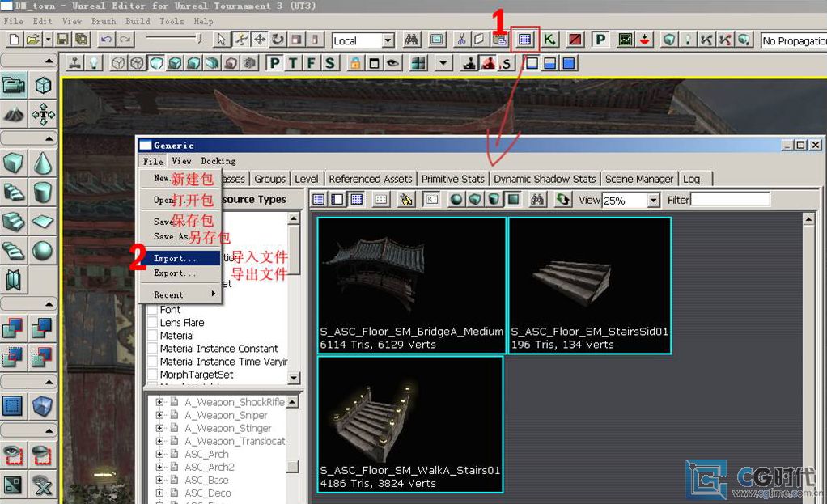The width and height of the screenshot is (827, 504).
Task: Click the Redo arrow icon
Action: [x=125, y=40]
